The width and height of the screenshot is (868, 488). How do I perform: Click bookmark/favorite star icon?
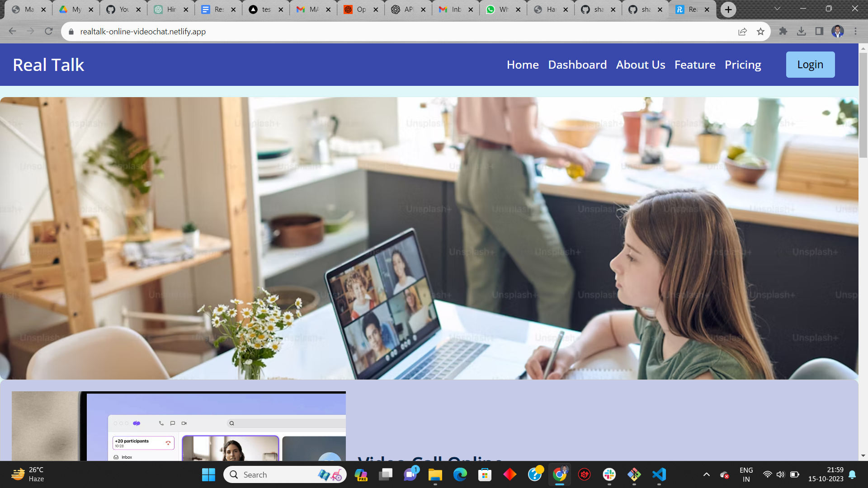(x=761, y=32)
